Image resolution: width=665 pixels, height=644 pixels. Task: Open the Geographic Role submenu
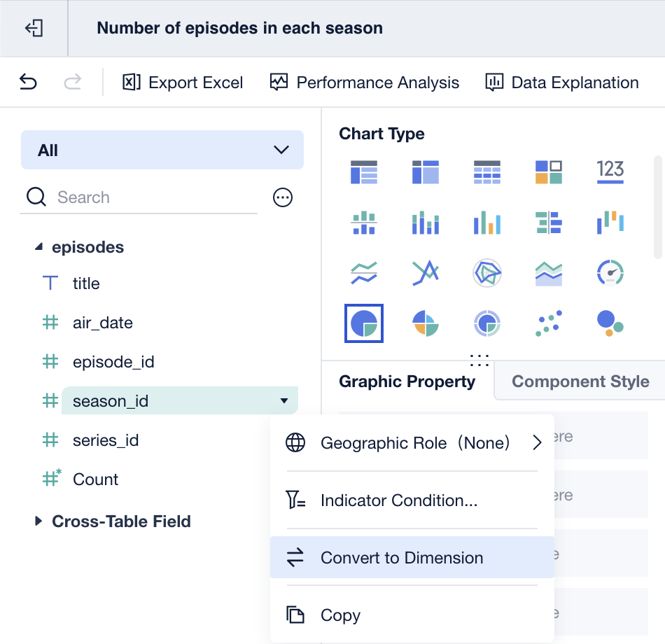coord(412,443)
